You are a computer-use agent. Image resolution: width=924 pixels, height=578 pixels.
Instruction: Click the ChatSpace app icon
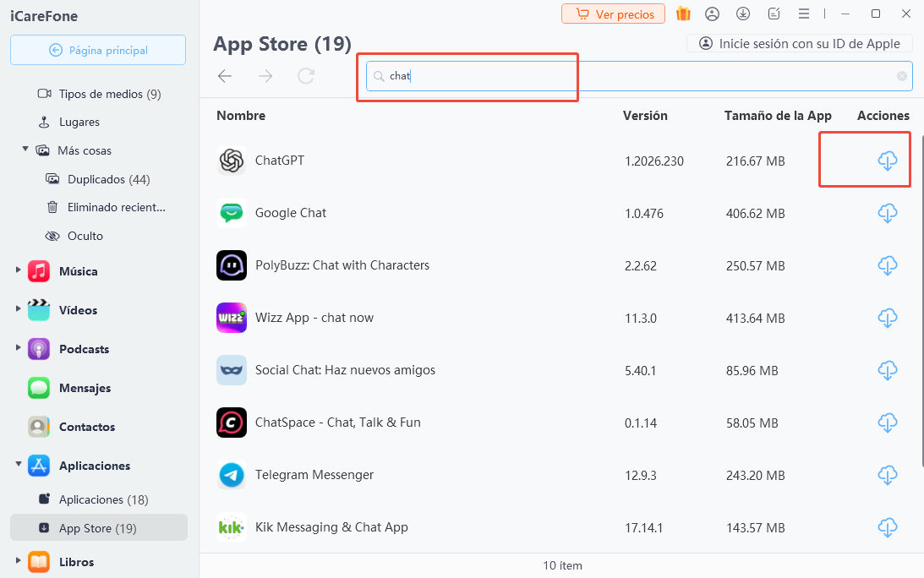pos(232,423)
